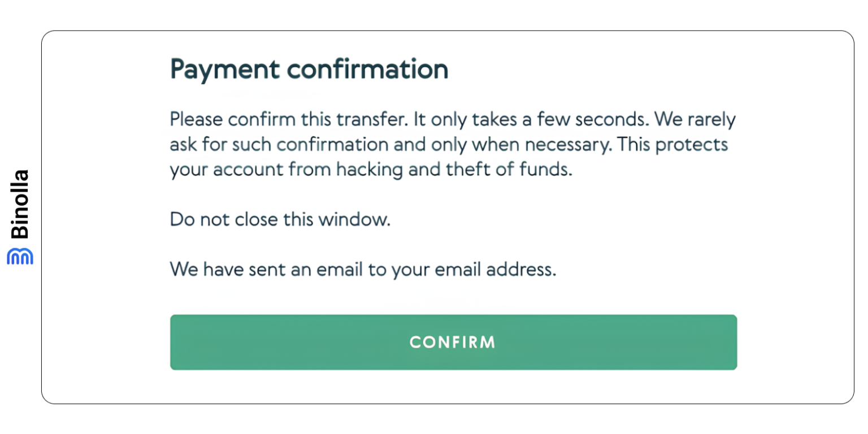The image size is (868, 434).
Task: Click the Payment confirmation heading
Action: tap(309, 70)
